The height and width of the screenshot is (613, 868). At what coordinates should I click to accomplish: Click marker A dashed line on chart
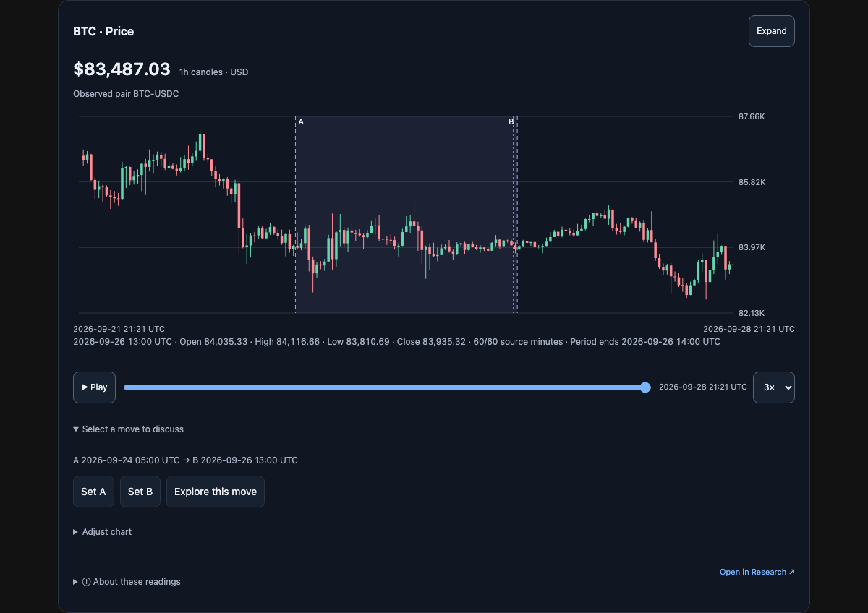coord(296,215)
